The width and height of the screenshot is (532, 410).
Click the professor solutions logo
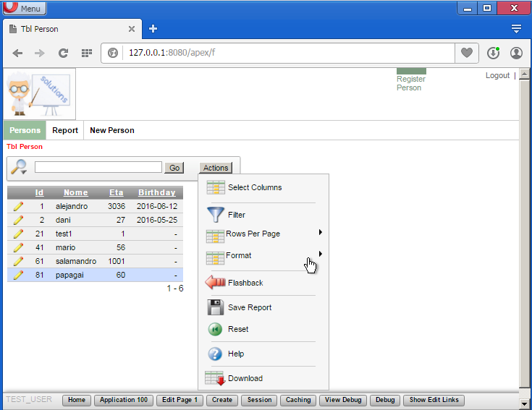[39, 94]
